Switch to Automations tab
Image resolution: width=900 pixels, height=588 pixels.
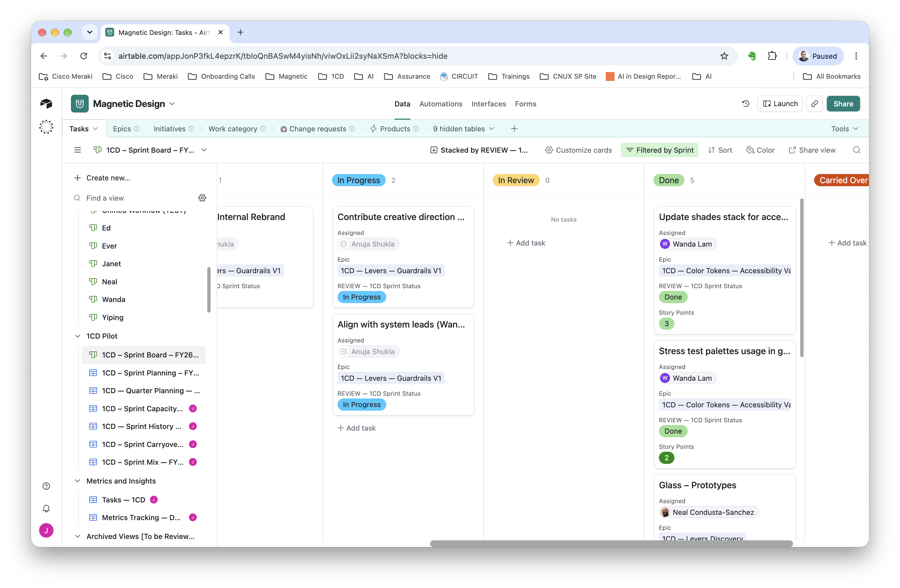click(x=441, y=104)
